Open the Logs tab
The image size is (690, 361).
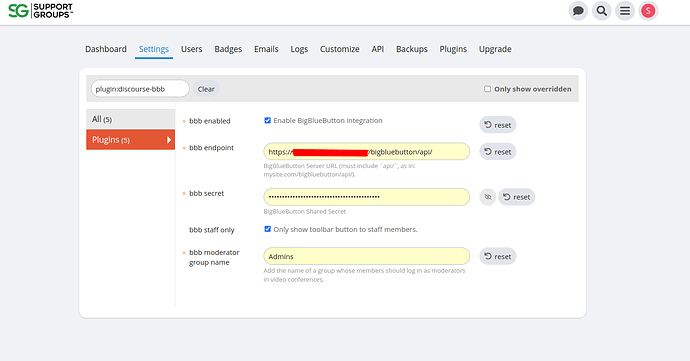click(299, 49)
